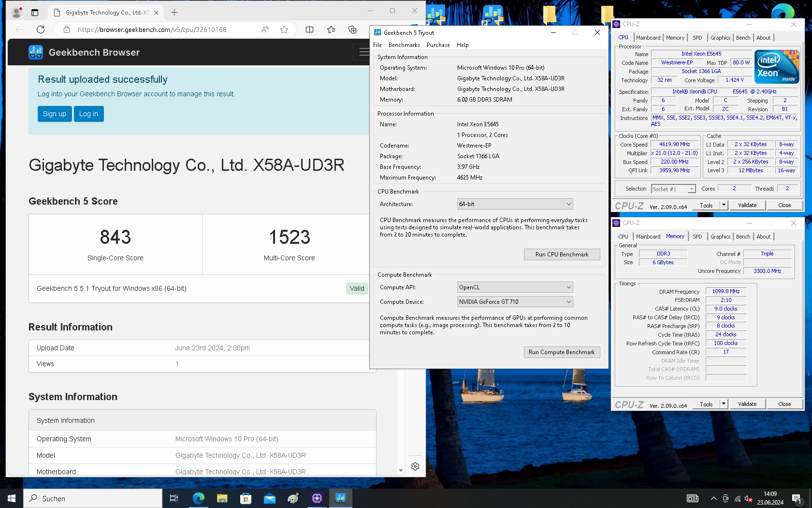Open the Purchase menu in Geekbench
The image size is (812, 508).
point(438,45)
